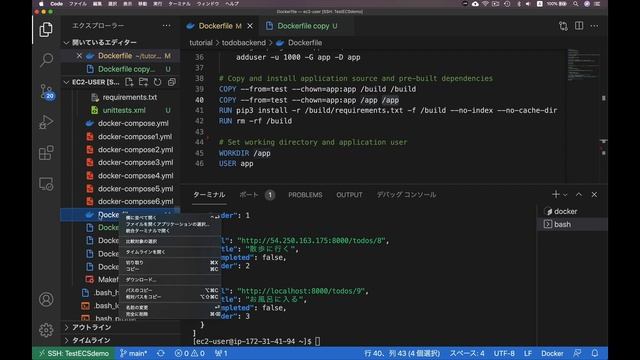Choose 完全に削除 in context menu
640x360 pixels.
[x=170, y=314]
